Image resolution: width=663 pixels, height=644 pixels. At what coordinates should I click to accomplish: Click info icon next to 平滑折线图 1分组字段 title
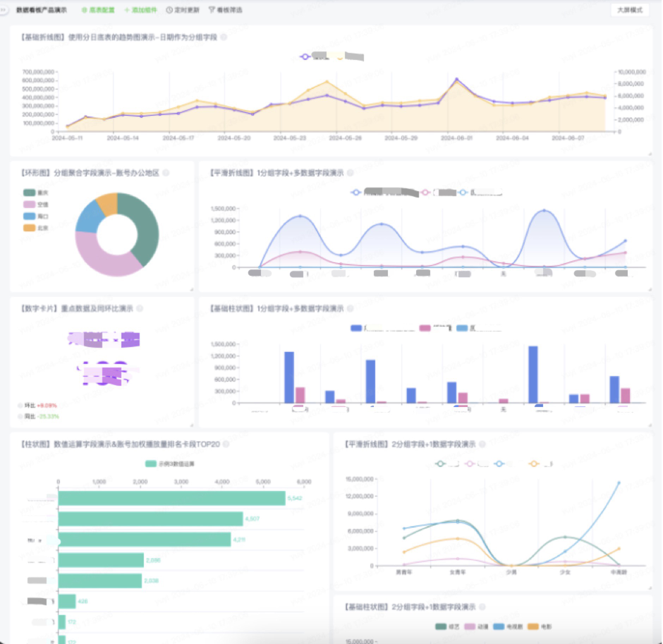pos(350,173)
